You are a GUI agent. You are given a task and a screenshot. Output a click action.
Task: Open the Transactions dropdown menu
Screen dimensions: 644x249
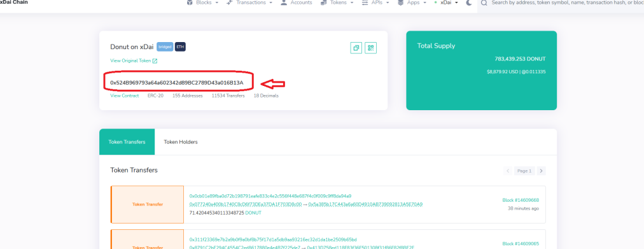pyautogui.click(x=249, y=3)
